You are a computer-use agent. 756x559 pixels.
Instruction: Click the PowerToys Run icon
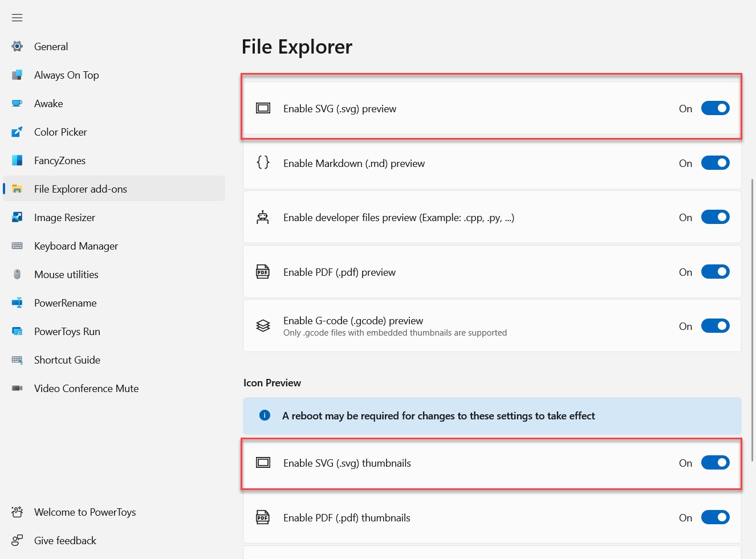click(x=17, y=331)
